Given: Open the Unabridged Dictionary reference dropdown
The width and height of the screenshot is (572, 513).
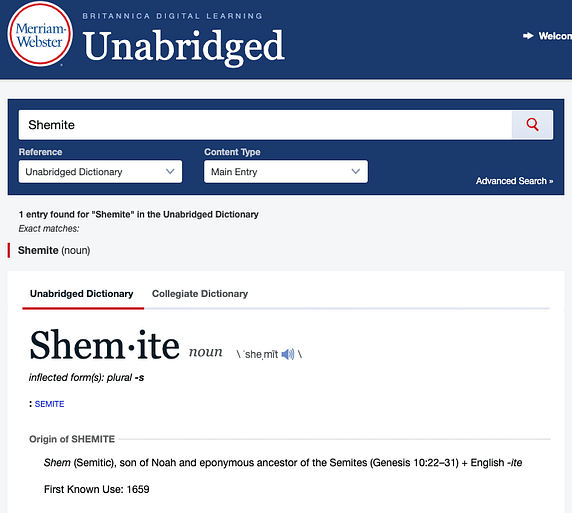Looking at the screenshot, I should [100, 171].
